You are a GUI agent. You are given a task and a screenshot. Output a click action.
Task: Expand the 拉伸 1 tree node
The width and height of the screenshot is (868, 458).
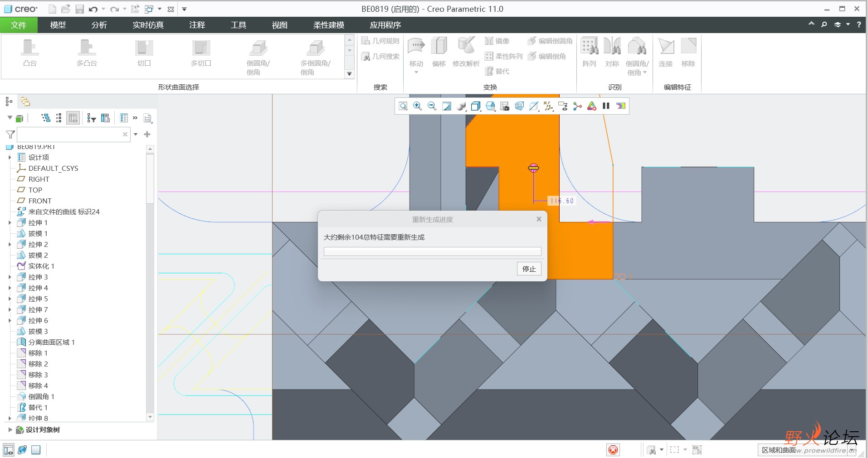pos(10,222)
